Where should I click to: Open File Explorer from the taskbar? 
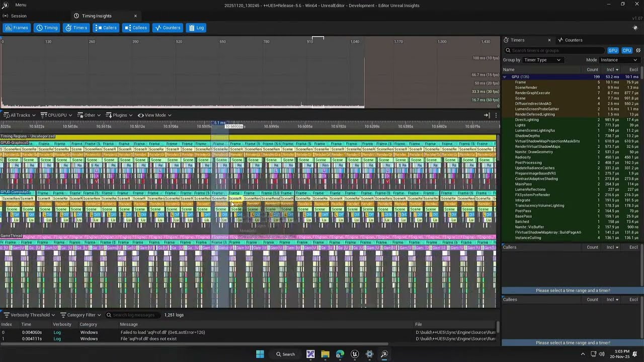[325, 354]
